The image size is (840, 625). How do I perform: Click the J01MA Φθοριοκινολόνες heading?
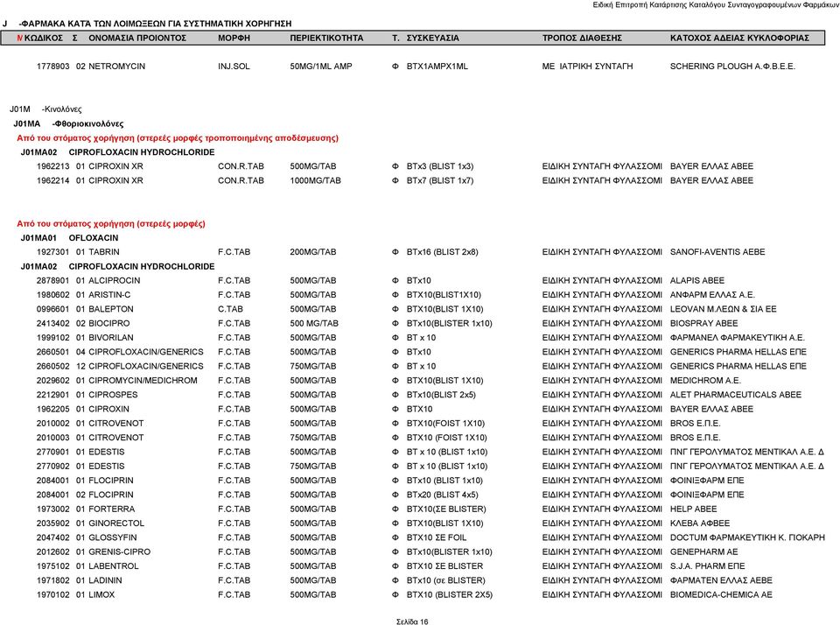(68, 123)
